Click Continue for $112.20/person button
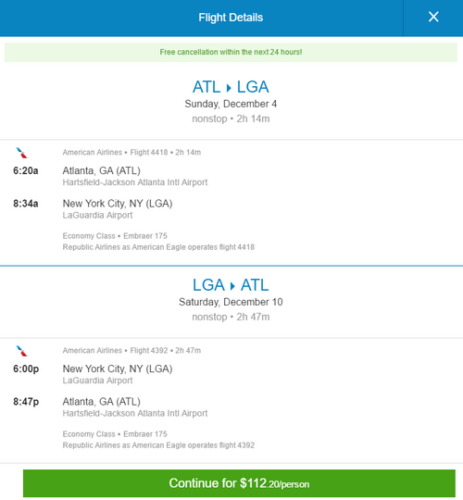This screenshot has height=500, width=463. point(239,483)
